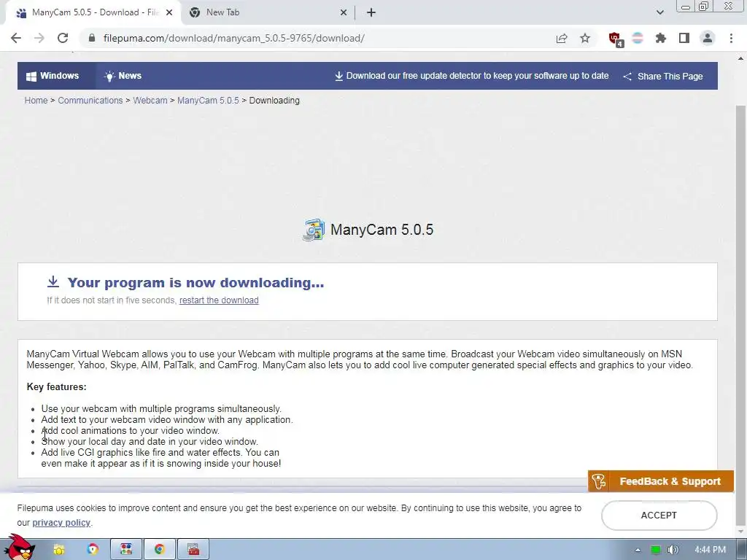This screenshot has width=747, height=560.
Task: Accept the cookies notice
Action: click(x=659, y=516)
